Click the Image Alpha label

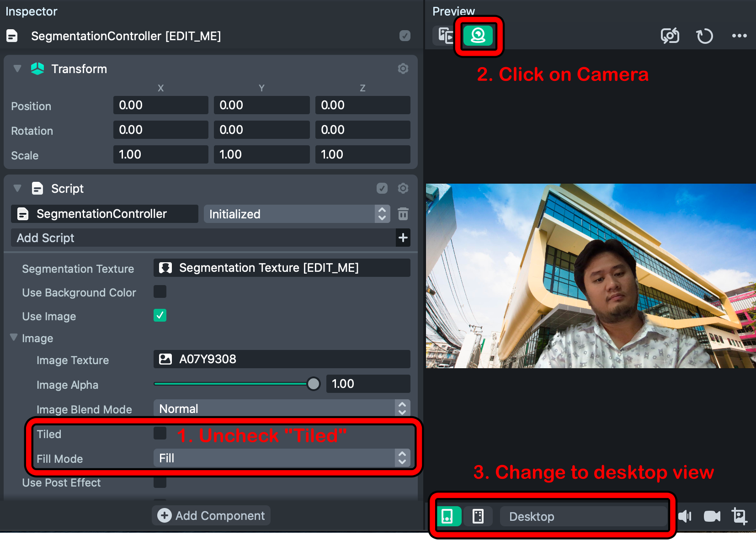(x=67, y=385)
